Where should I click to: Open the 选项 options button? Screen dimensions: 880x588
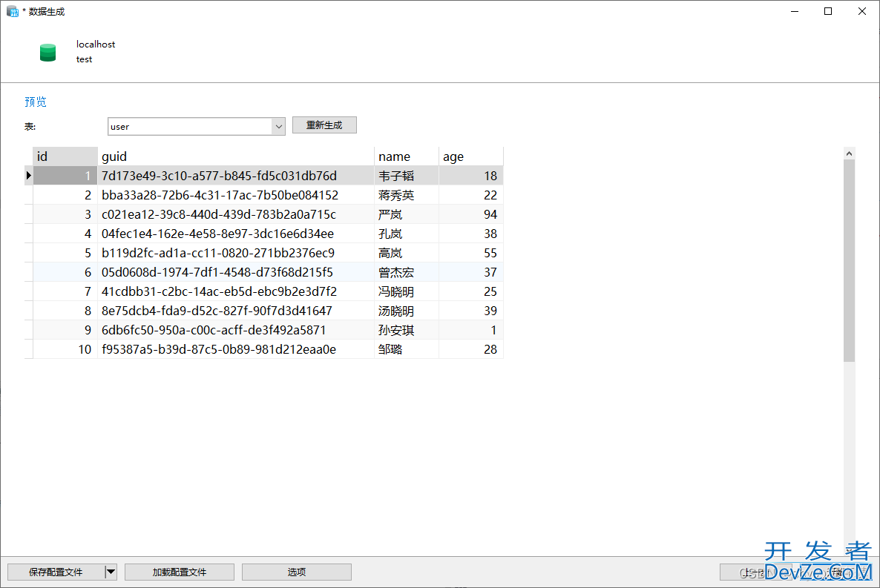coord(296,572)
